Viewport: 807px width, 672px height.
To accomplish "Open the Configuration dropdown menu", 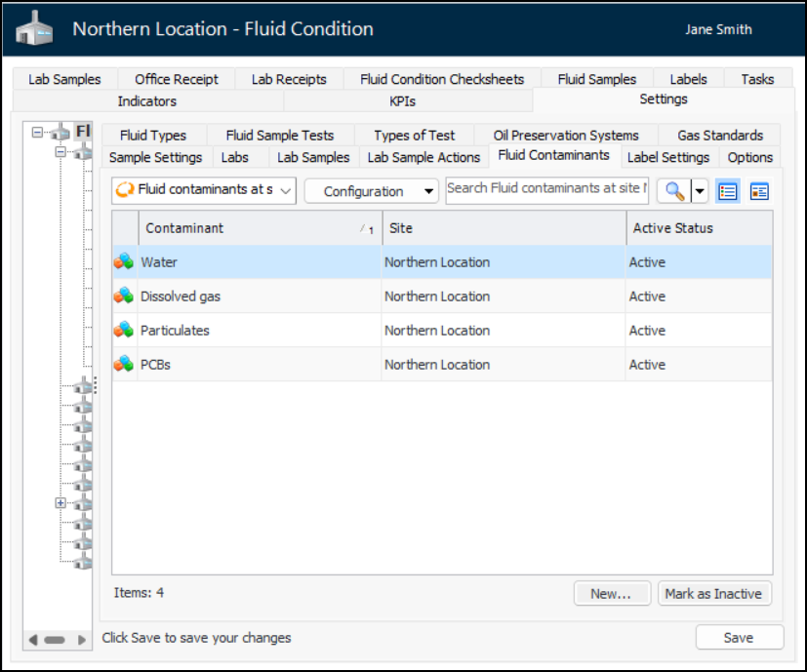I will pos(371,191).
